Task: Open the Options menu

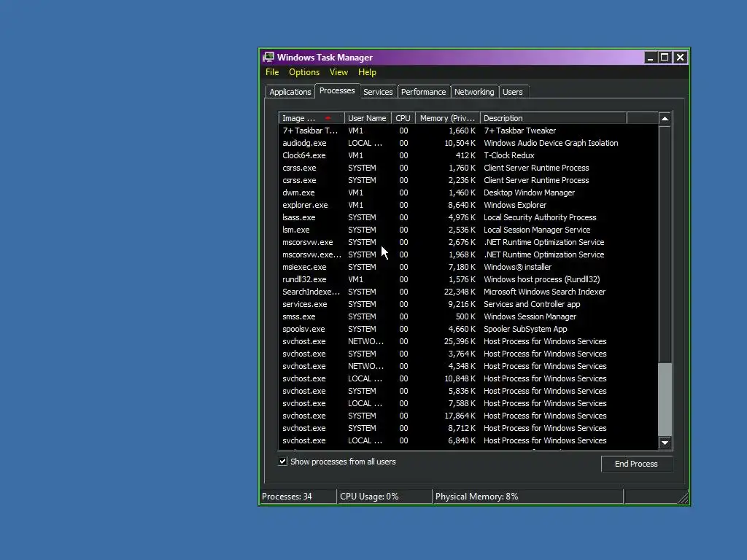Action: pyautogui.click(x=304, y=72)
